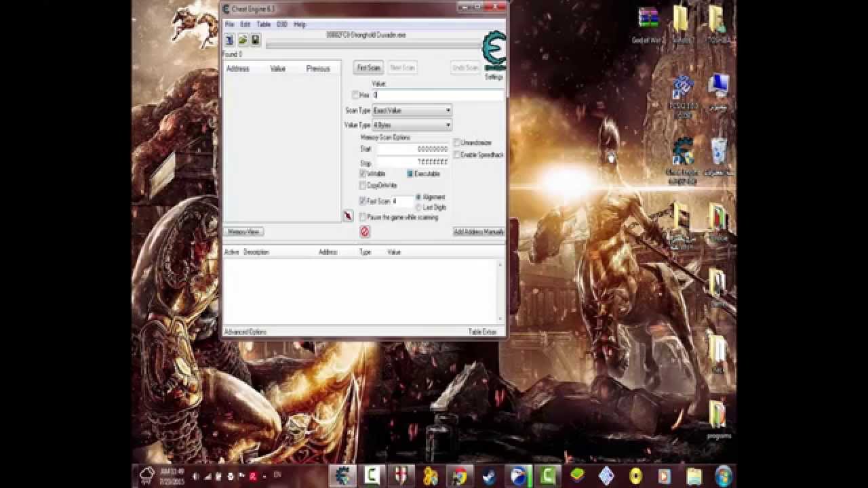Click the Next Scan button
Viewport: 868px width, 488px height.
pyautogui.click(x=402, y=68)
